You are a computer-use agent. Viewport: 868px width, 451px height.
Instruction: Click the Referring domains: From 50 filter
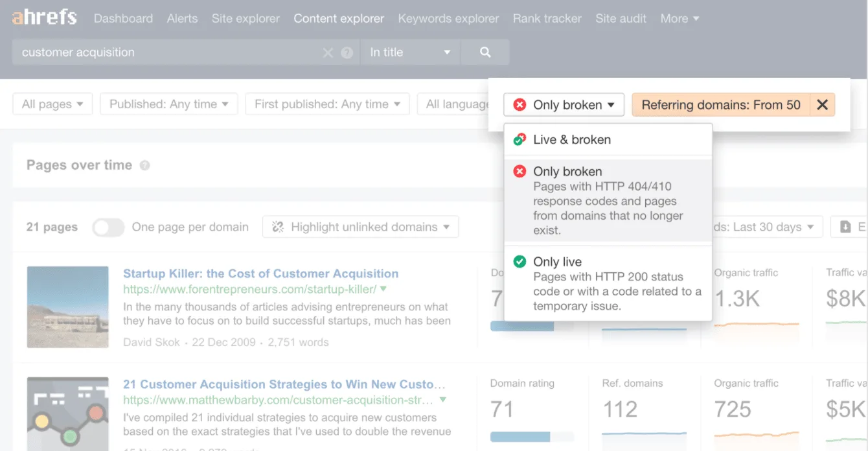721,105
